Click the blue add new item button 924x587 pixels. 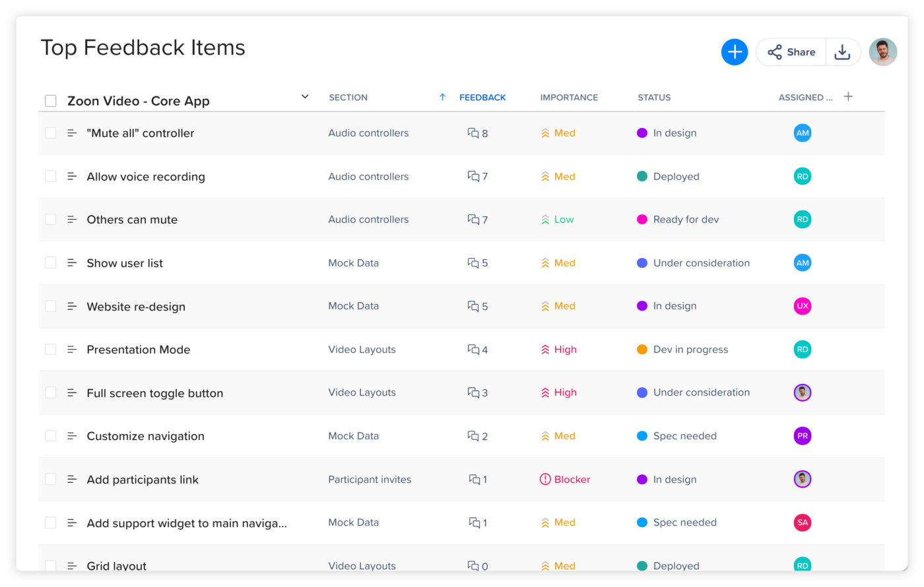pyautogui.click(x=734, y=52)
